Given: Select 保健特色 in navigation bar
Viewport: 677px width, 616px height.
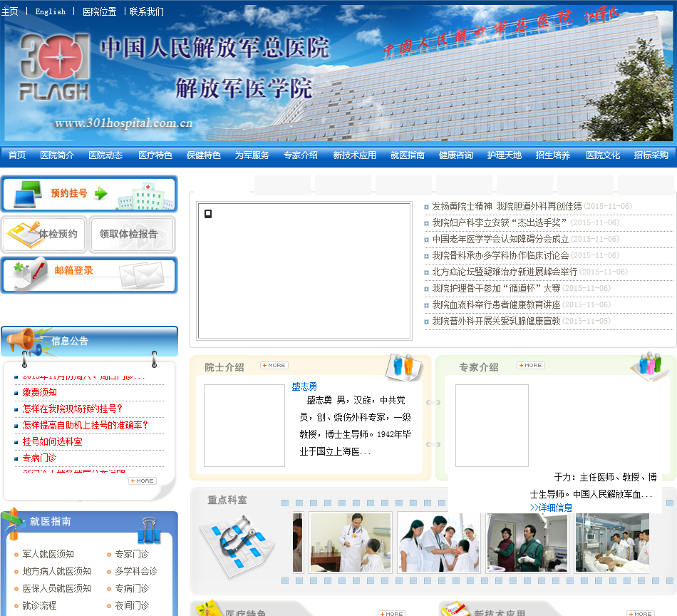Looking at the screenshot, I should tap(203, 155).
